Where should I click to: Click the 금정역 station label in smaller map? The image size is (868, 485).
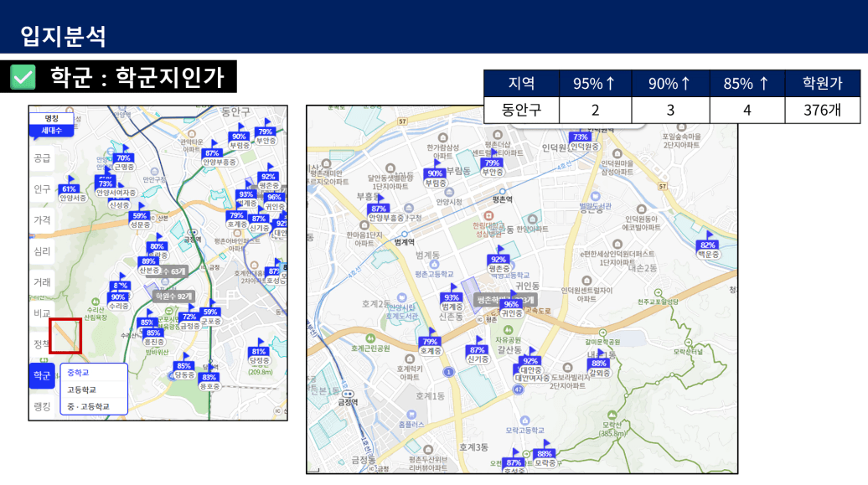192,240
